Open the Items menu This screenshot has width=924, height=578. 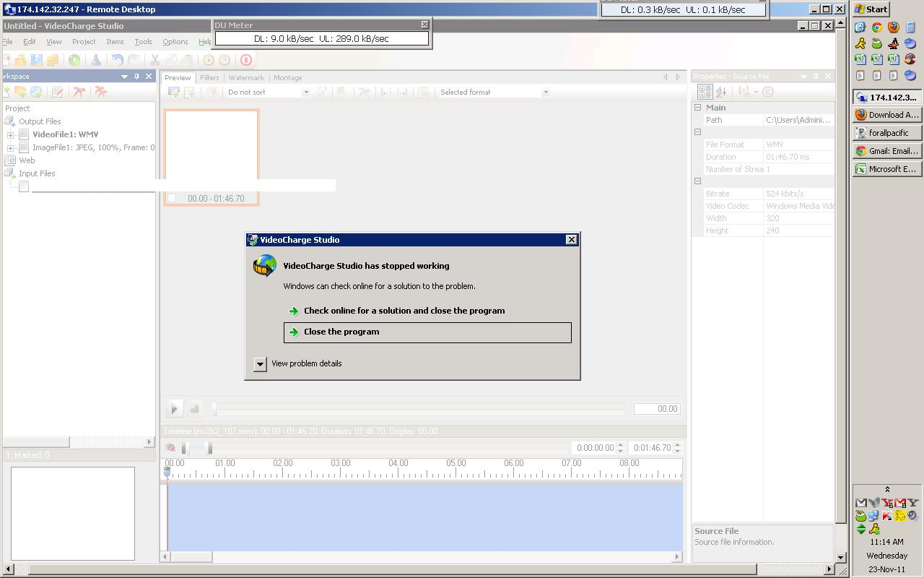click(115, 42)
